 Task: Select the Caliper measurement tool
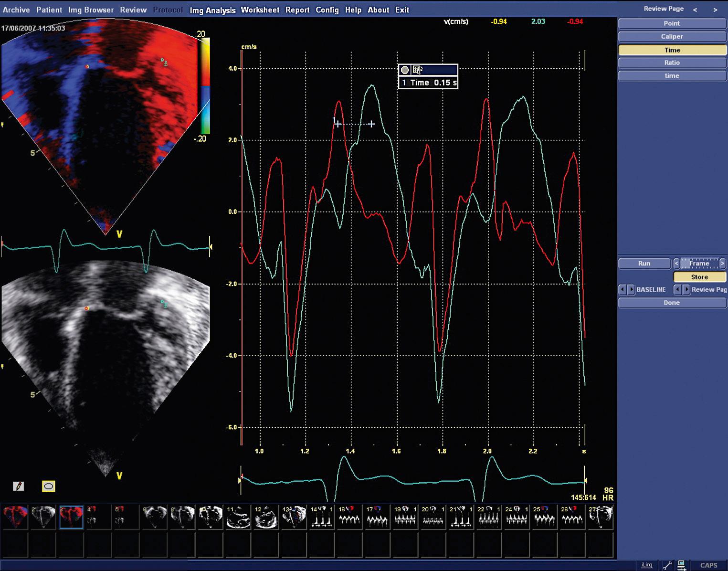tap(672, 37)
